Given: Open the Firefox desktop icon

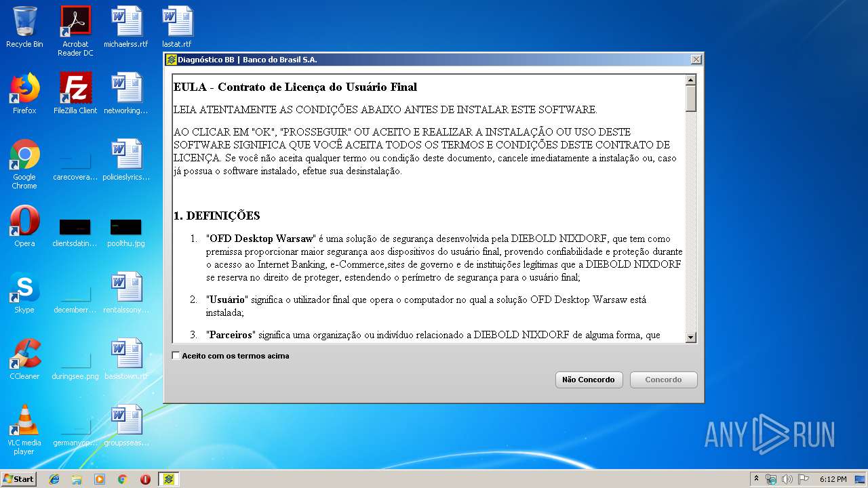Looking at the screenshot, I should [24, 94].
